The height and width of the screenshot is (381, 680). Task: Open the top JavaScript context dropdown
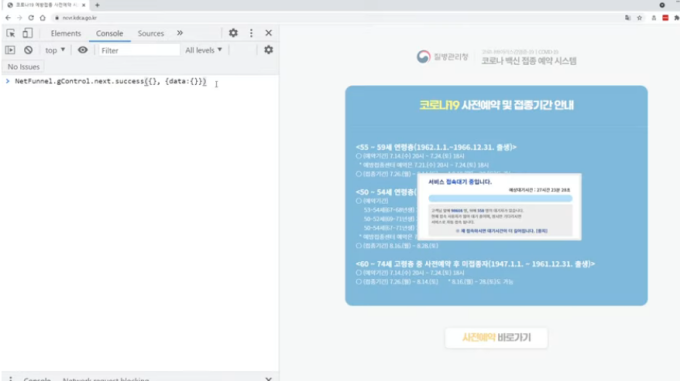(55, 50)
